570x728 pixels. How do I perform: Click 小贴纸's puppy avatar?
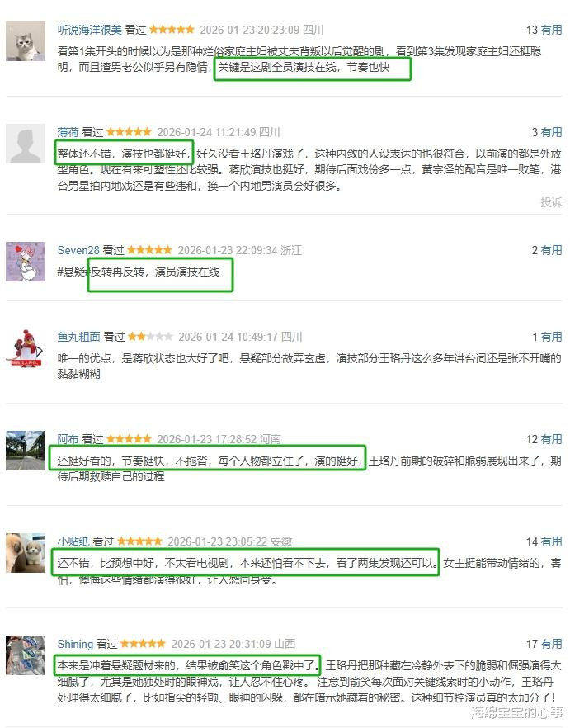(x=26, y=552)
